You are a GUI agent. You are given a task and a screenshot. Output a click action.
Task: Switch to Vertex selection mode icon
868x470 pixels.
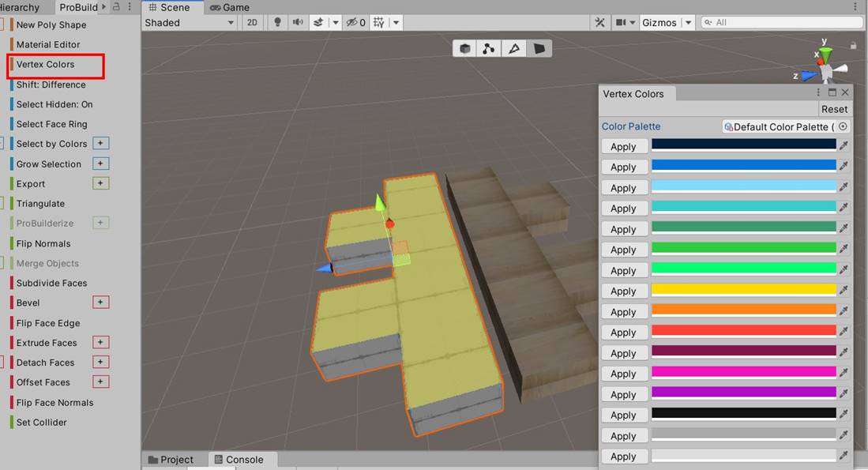pos(488,49)
